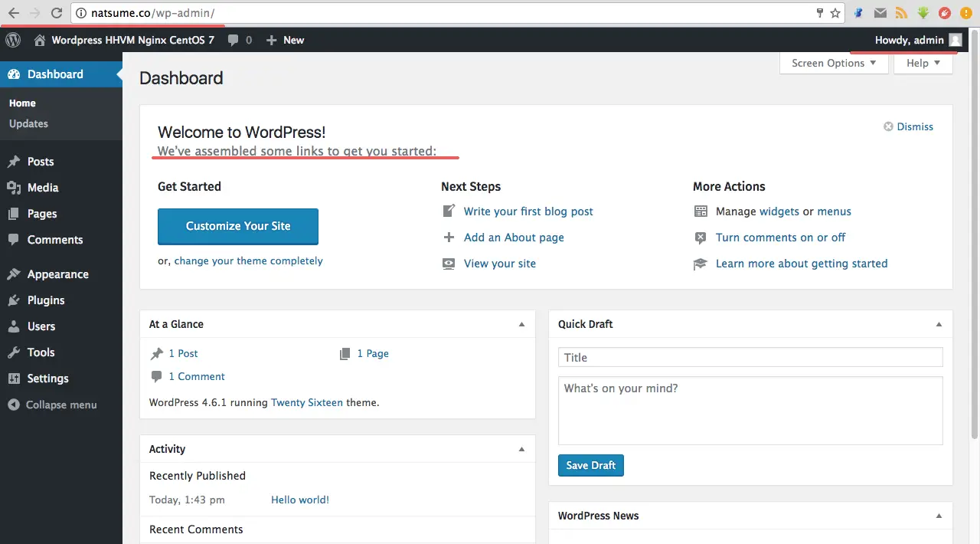Click the home icon beside the site name

40,40
